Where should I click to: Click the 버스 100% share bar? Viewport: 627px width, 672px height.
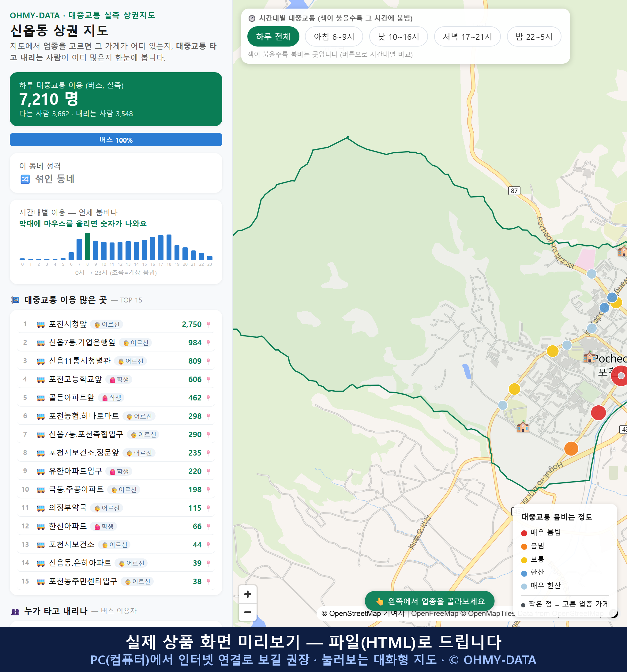coord(116,140)
